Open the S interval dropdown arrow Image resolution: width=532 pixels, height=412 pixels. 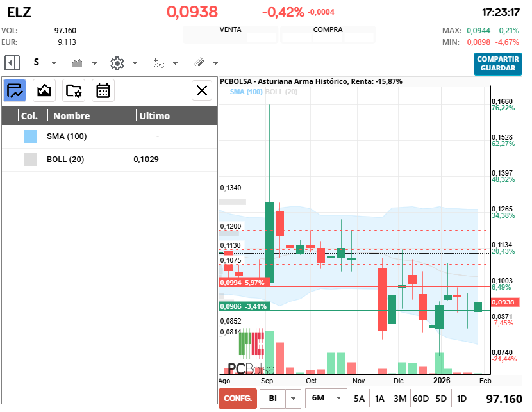tap(54, 63)
